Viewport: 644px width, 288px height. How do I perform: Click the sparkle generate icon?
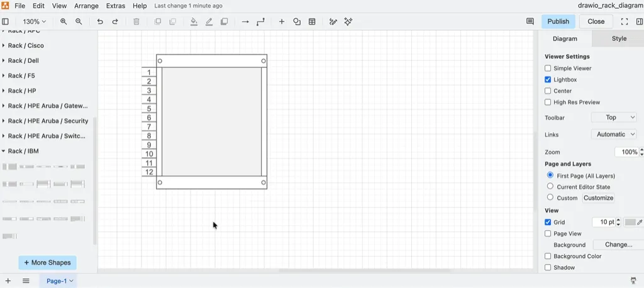[x=348, y=21]
